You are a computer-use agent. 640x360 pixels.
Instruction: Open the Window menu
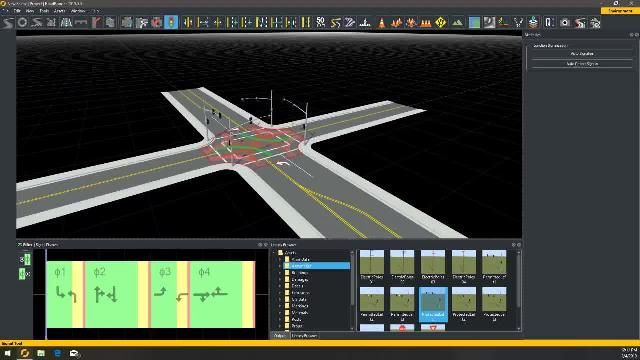78,11
